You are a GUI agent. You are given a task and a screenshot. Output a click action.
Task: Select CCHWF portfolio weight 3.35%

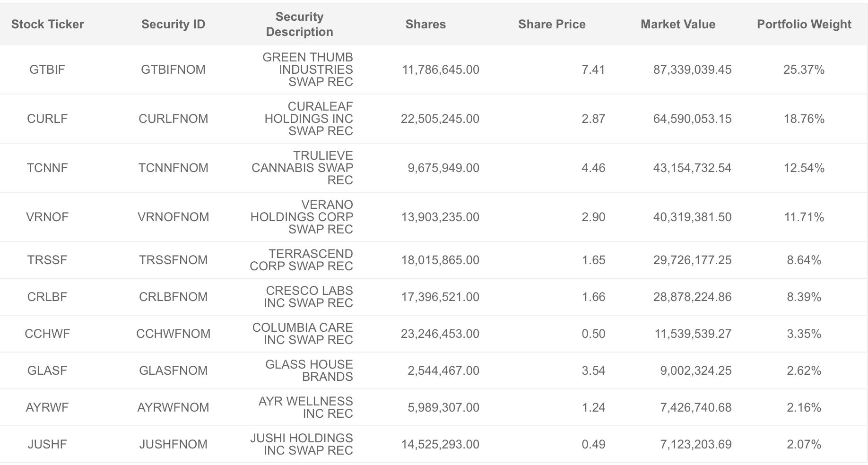click(804, 334)
